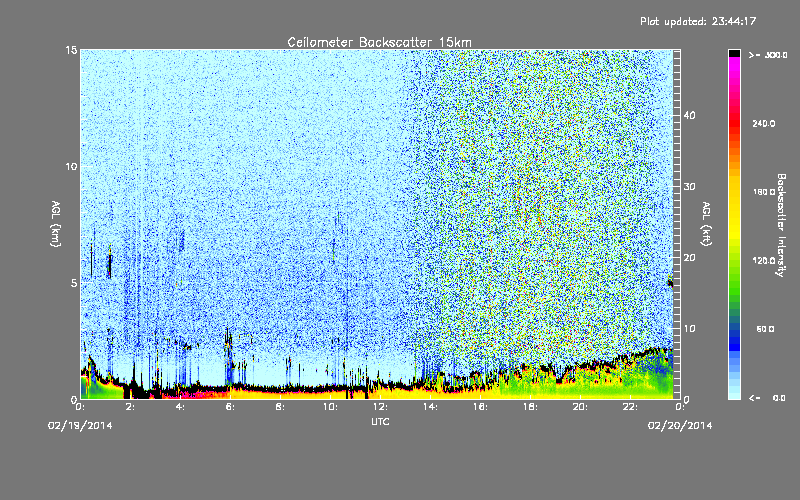Click the '10:' hour tick on the time axis
Viewport: 800px width, 500px height.
331,407
